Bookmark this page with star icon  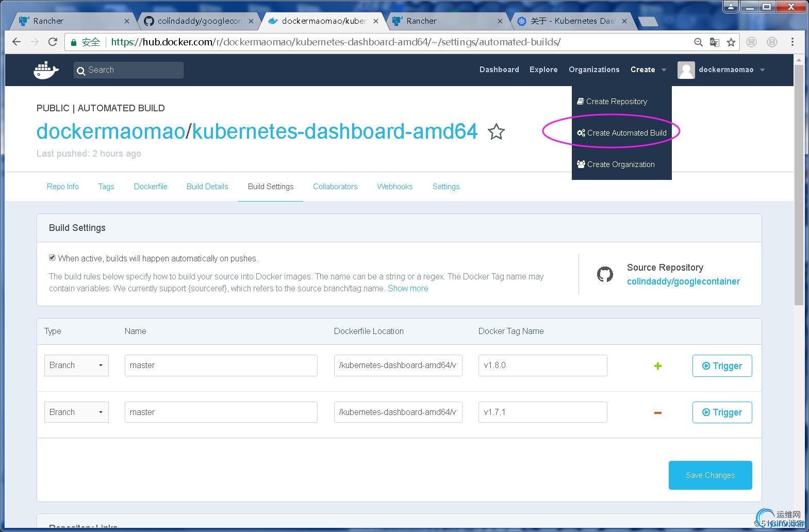(731, 42)
